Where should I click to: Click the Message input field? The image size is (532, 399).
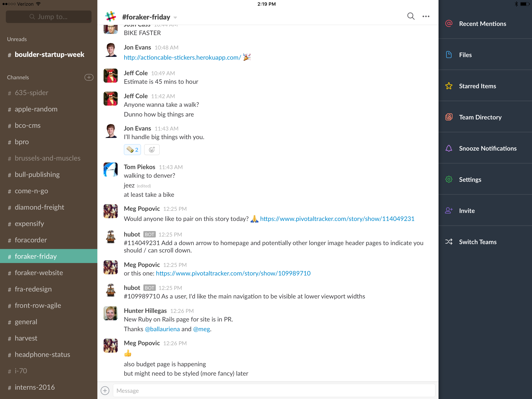pyautogui.click(x=274, y=390)
